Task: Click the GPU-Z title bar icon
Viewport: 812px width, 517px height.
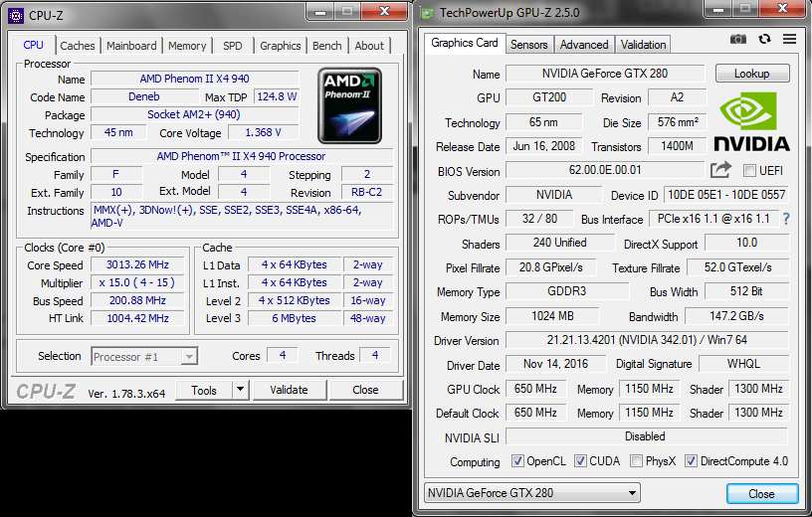Action: (427, 13)
